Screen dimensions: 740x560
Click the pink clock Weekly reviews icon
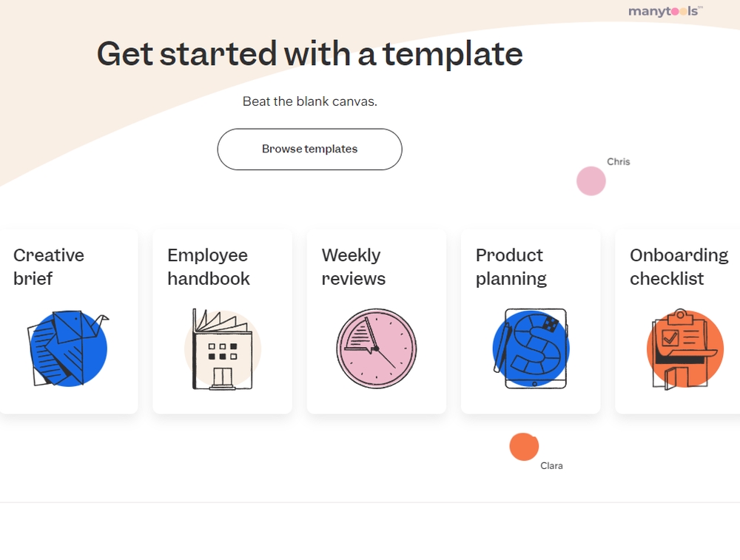377,348
